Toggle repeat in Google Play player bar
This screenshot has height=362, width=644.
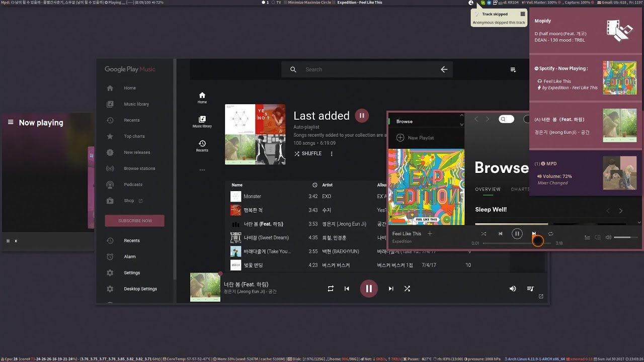331,289
